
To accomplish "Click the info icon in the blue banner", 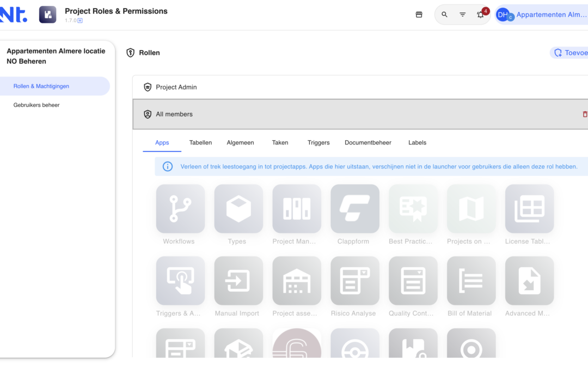I will (168, 166).
